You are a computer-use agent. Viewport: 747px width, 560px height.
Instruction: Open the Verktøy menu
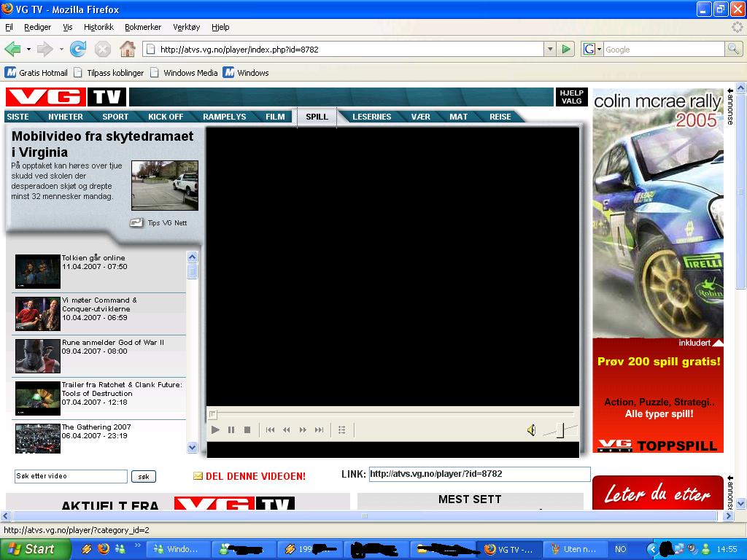(x=186, y=27)
